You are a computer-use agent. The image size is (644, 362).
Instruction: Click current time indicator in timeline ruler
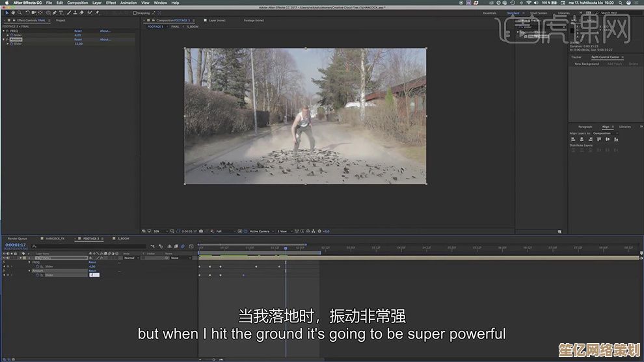(x=286, y=248)
